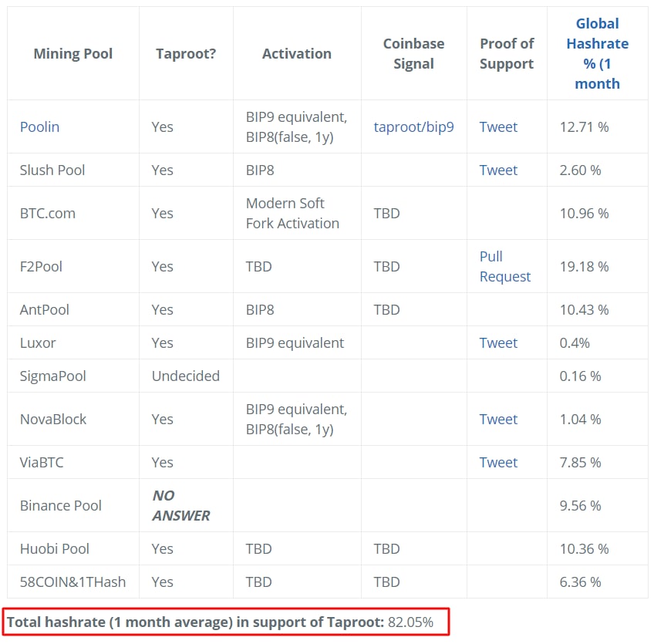Open Luxor's Tweet proof link
This screenshot has width=654, height=644.
[498, 343]
